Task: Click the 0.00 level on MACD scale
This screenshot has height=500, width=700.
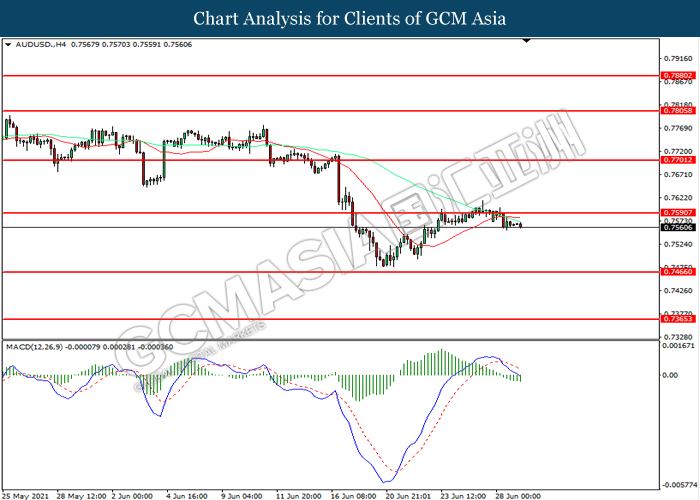Action: click(x=672, y=375)
